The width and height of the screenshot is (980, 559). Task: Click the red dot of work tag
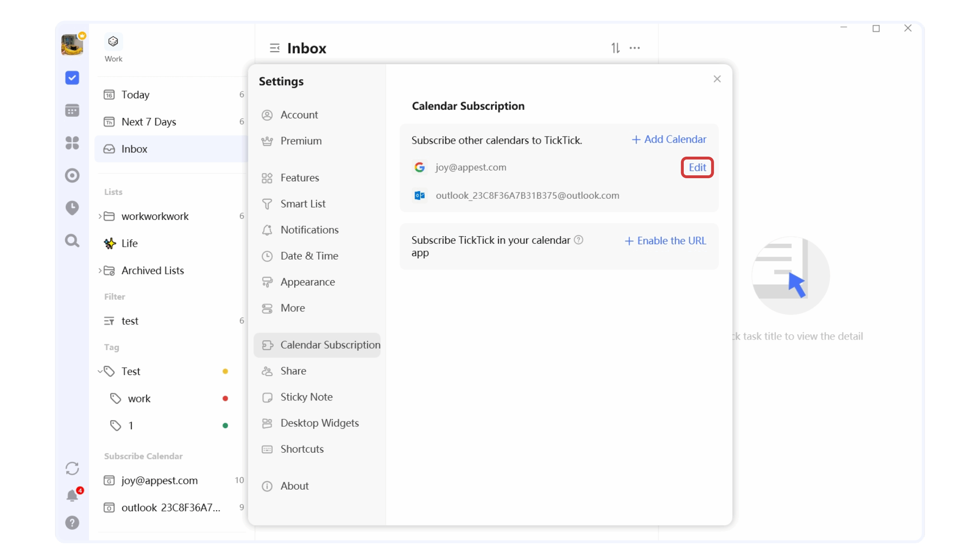tap(225, 399)
